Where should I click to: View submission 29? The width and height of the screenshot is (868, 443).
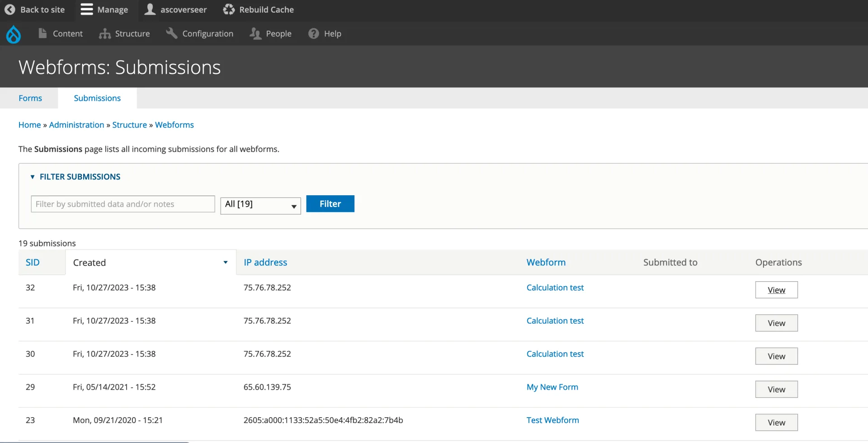coord(776,389)
